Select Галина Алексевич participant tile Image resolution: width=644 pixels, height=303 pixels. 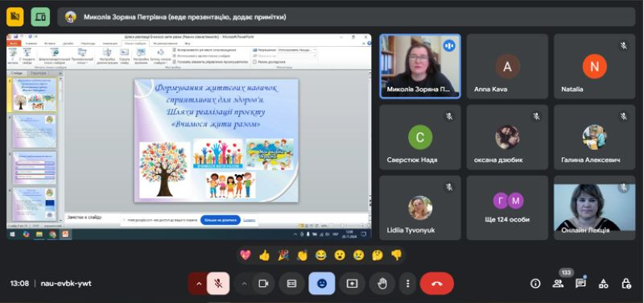[594, 137]
